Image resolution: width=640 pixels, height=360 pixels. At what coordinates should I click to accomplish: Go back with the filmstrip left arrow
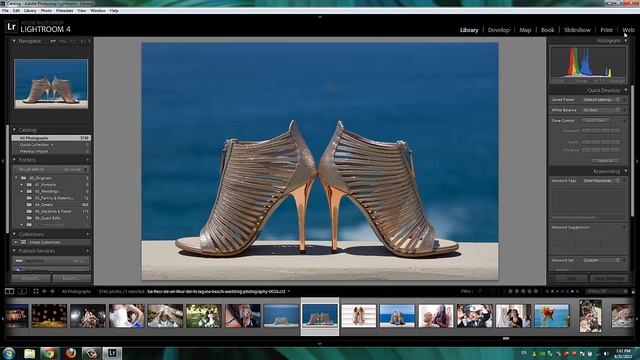click(44, 291)
